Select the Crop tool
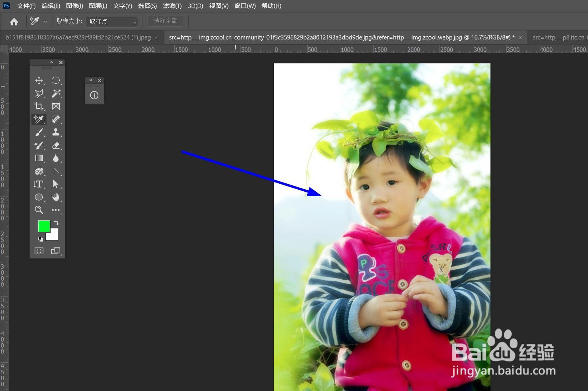 pos(39,106)
